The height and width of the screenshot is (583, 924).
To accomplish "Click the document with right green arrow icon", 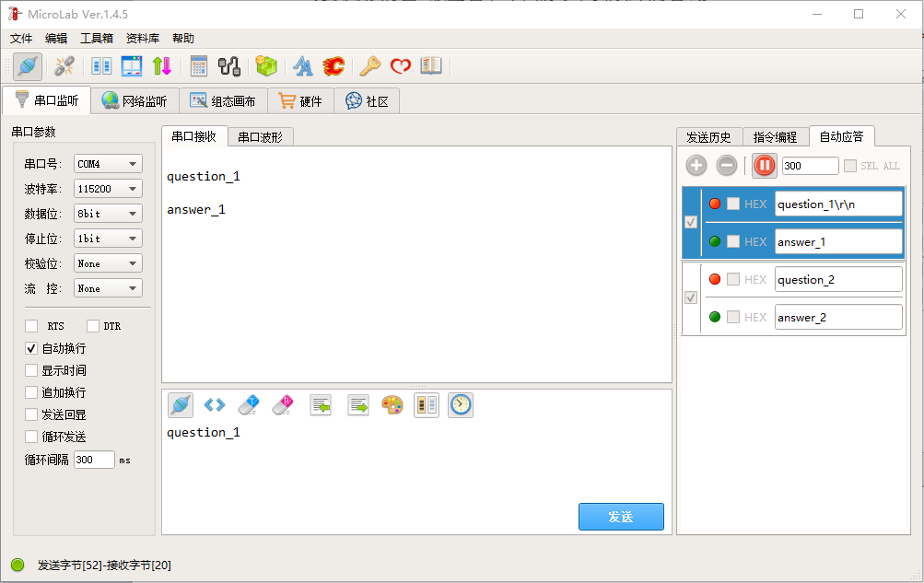I will coord(358,405).
